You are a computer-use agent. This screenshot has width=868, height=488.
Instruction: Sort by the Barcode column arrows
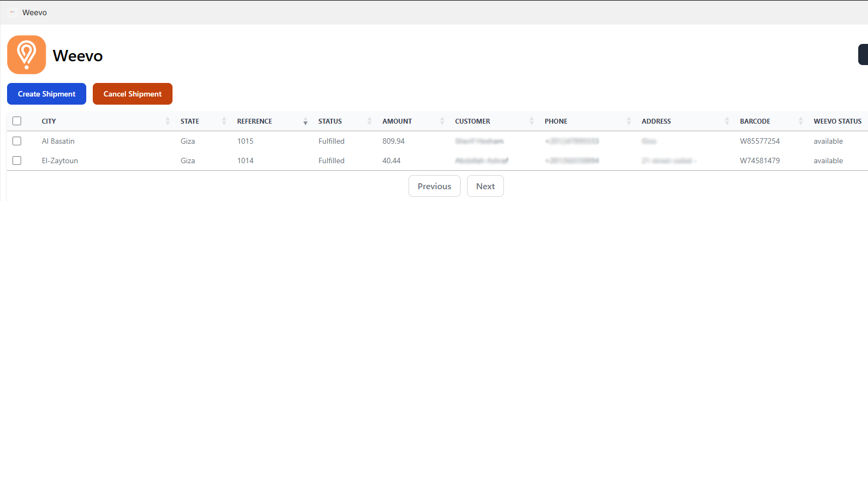[x=801, y=121]
